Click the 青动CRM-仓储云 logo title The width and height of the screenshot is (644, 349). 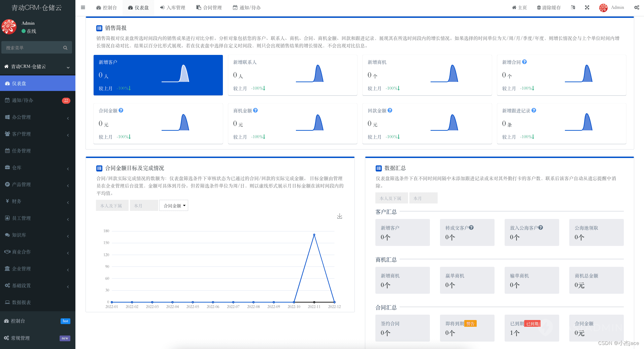pos(37,8)
